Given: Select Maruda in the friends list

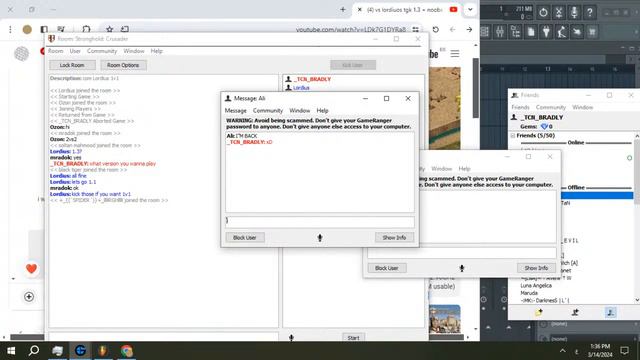Looking at the screenshot, I should (529, 293).
